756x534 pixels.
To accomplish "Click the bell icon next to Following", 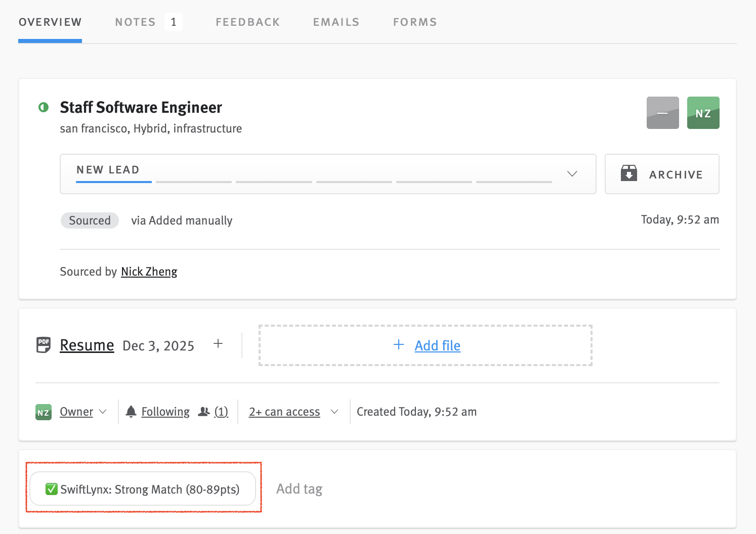I will pos(131,411).
